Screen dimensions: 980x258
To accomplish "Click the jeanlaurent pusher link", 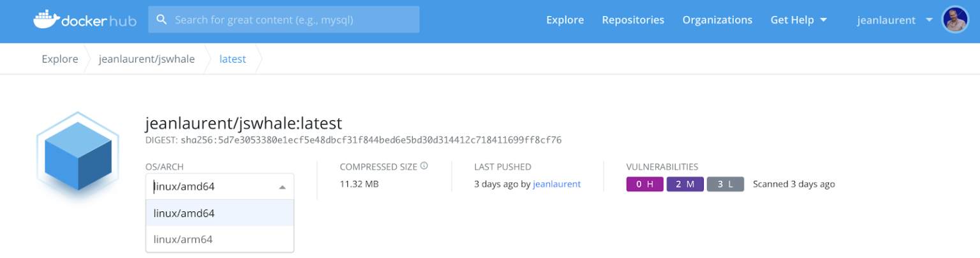I will [556, 184].
